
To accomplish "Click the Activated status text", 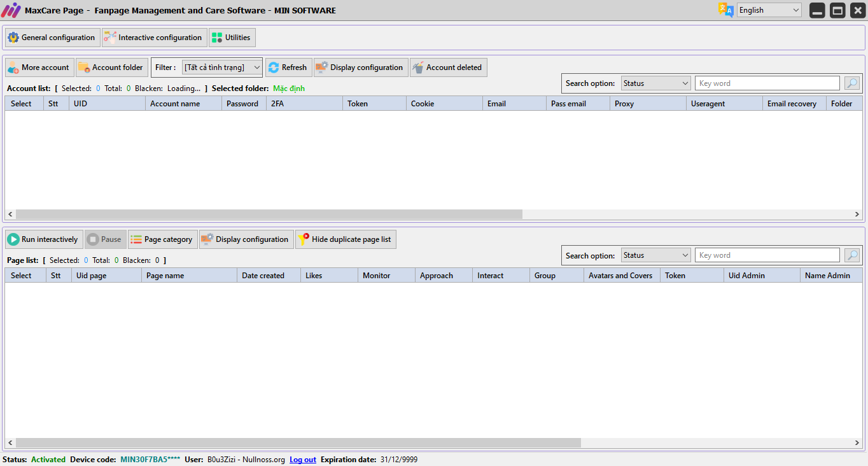I will point(48,460).
